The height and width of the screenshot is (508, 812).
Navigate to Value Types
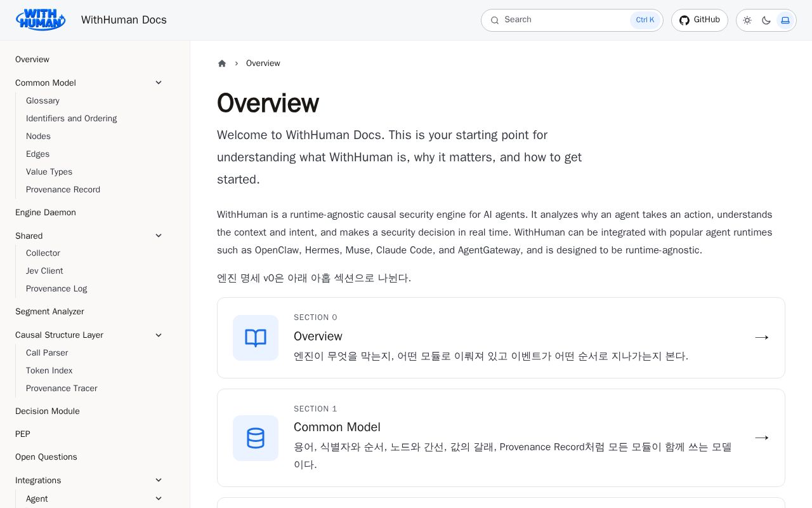49,172
